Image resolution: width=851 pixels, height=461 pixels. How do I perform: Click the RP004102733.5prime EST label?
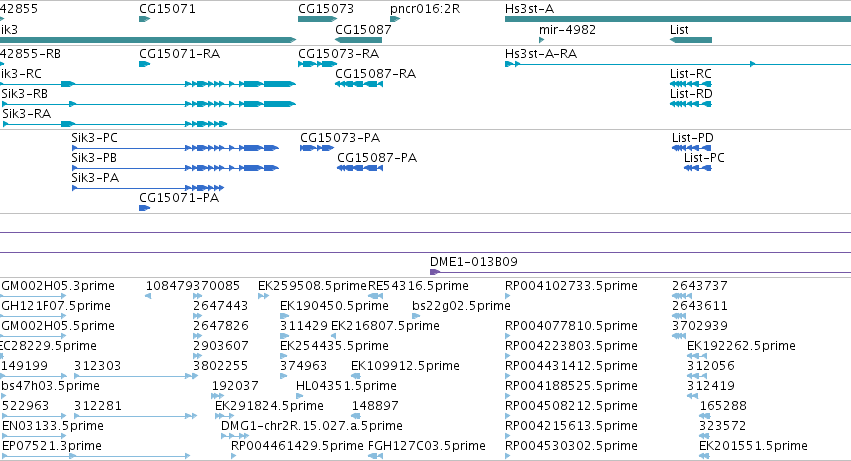coord(571,286)
